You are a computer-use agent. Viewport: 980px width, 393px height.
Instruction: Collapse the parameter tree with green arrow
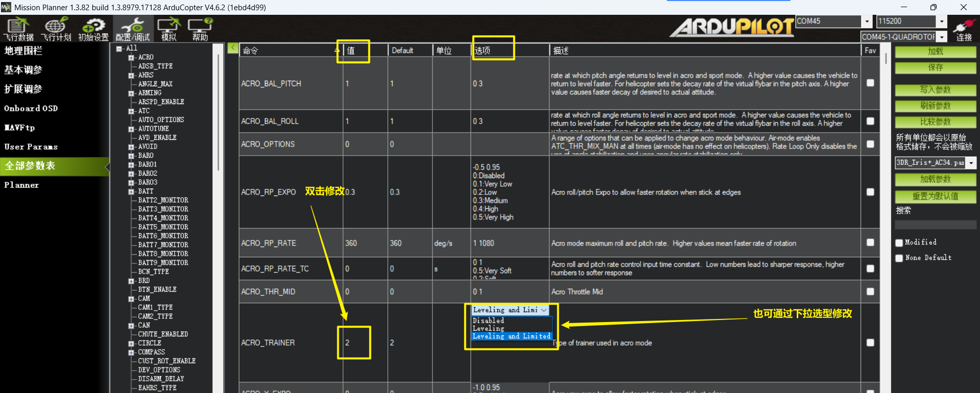tap(233, 48)
